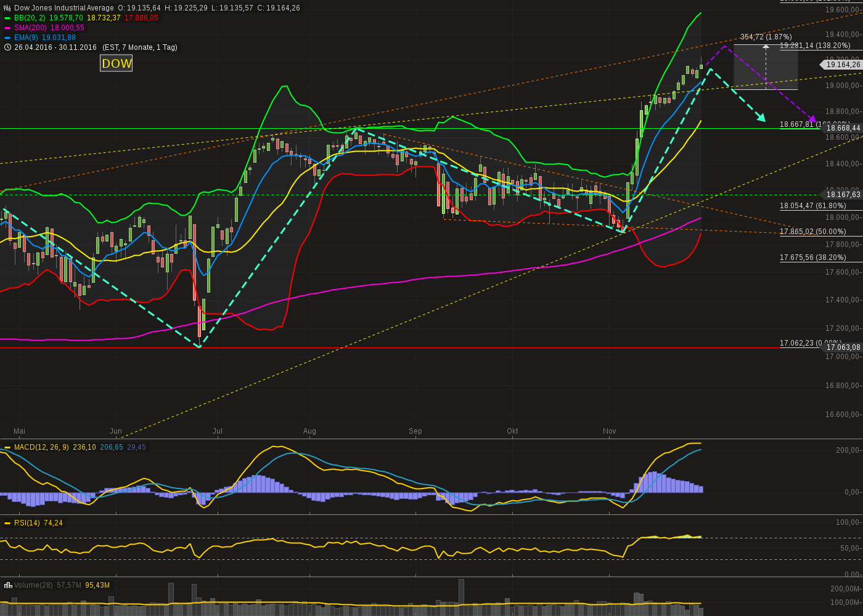This screenshot has width=863, height=616.
Task: Click the volume average value 95,43M
Action: click(97, 585)
